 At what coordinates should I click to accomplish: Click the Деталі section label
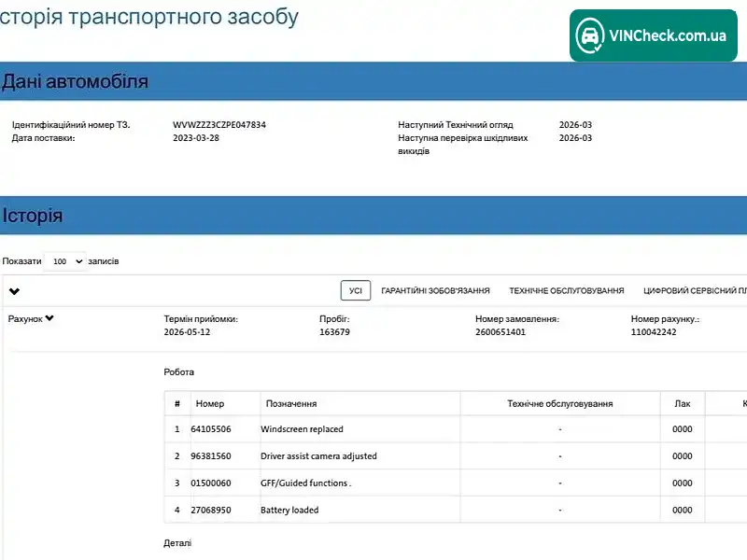[x=177, y=543]
